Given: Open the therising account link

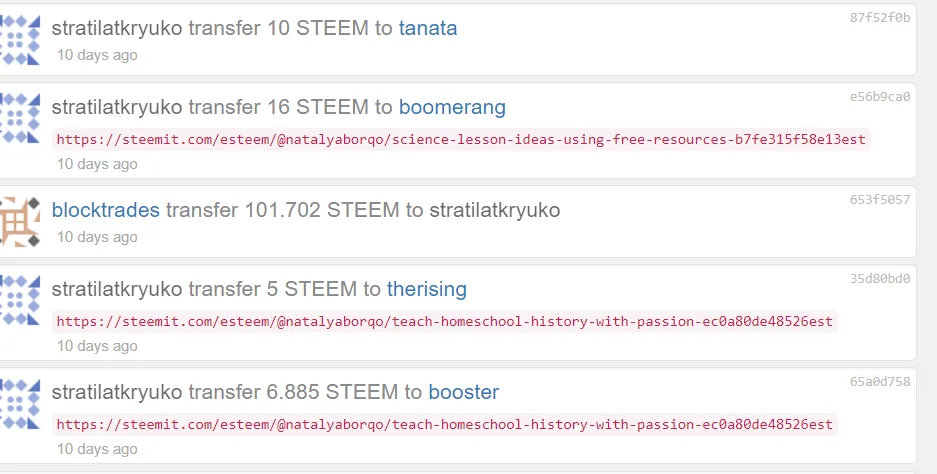Looking at the screenshot, I should click(427, 289).
